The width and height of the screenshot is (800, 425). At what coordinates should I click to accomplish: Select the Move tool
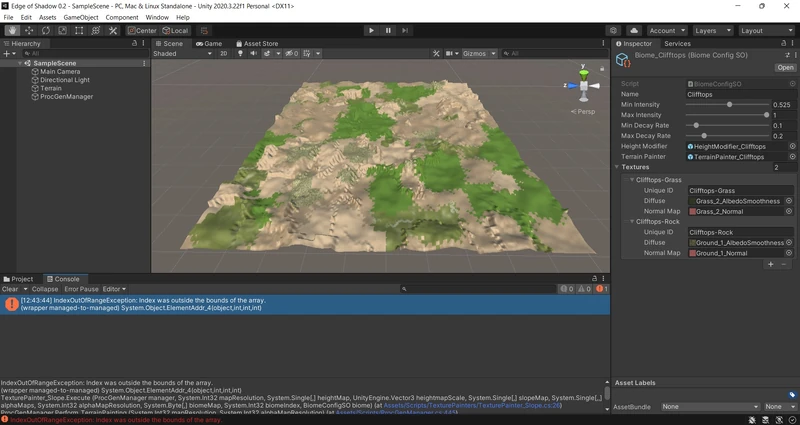[29, 31]
